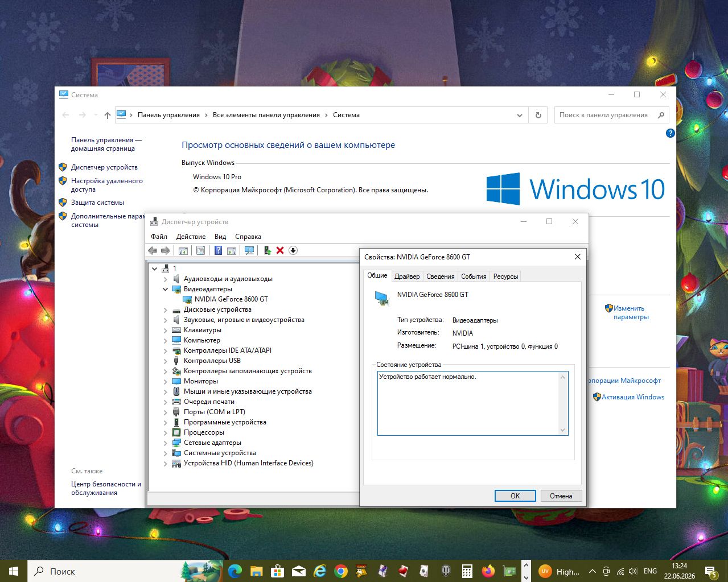Click the Изменить параметры link
This screenshot has width=728, height=582.
tap(631, 312)
